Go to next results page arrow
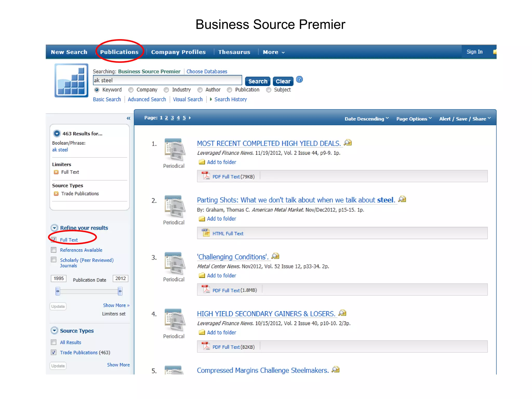This screenshot has height=399, width=532. pos(190,118)
